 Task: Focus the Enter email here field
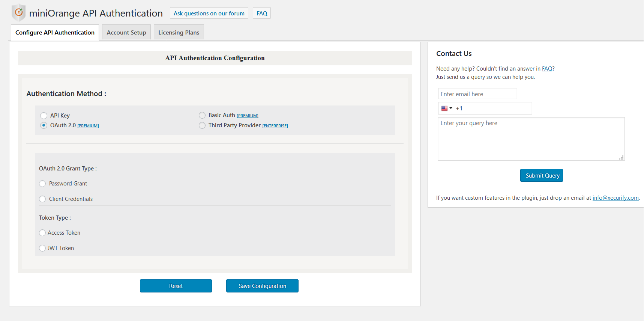coord(477,94)
